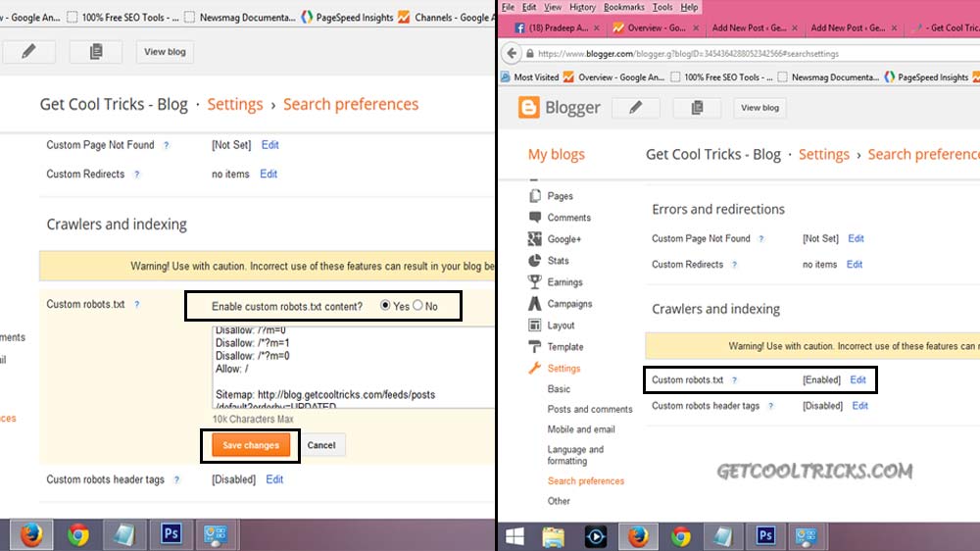Click the pencil new-post icon beside Blogger logo
This screenshot has height=551, width=980.
click(636, 108)
